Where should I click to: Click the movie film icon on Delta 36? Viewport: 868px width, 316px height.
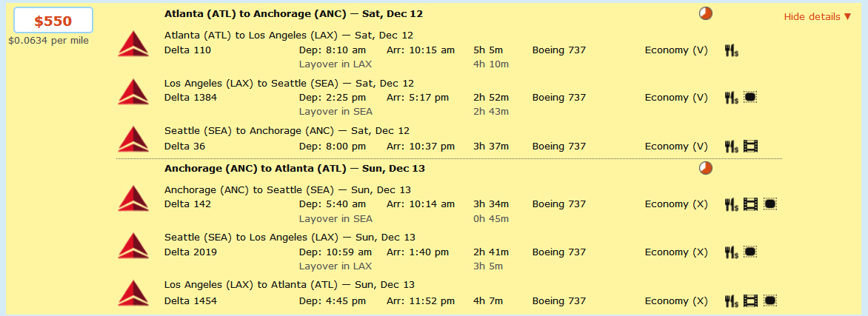pos(751,147)
